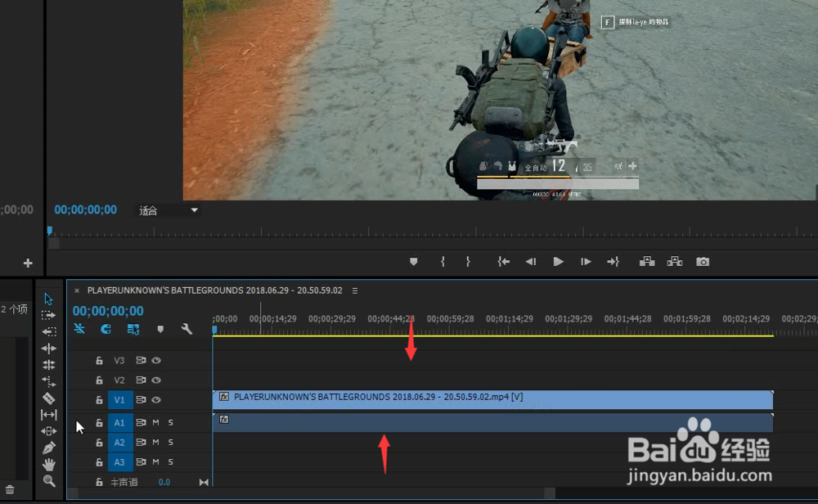Toggle V1 track output eye
The height and width of the screenshot is (504, 818).
pos(156,400)
